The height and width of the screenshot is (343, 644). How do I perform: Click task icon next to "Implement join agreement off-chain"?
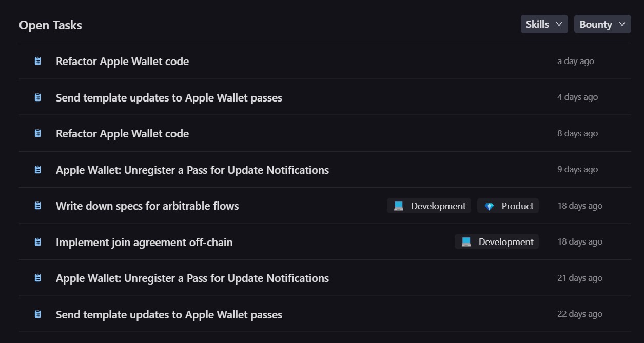pos(37,242)
